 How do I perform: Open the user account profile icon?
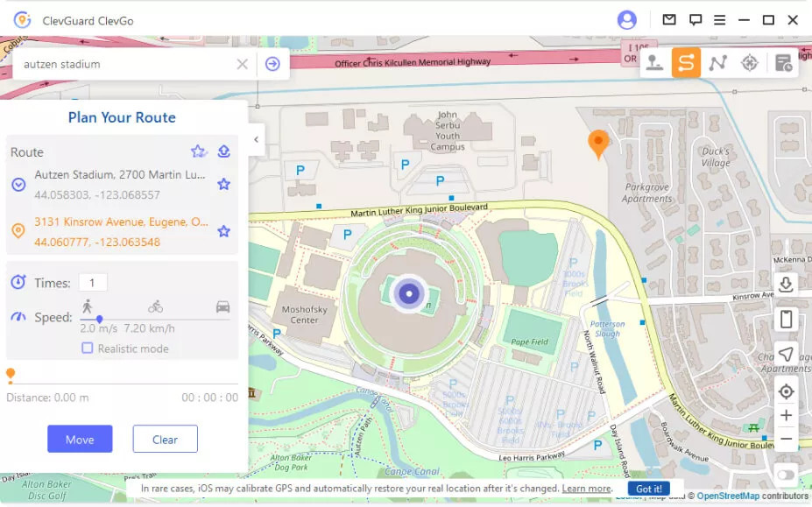(x=626, y=20)
